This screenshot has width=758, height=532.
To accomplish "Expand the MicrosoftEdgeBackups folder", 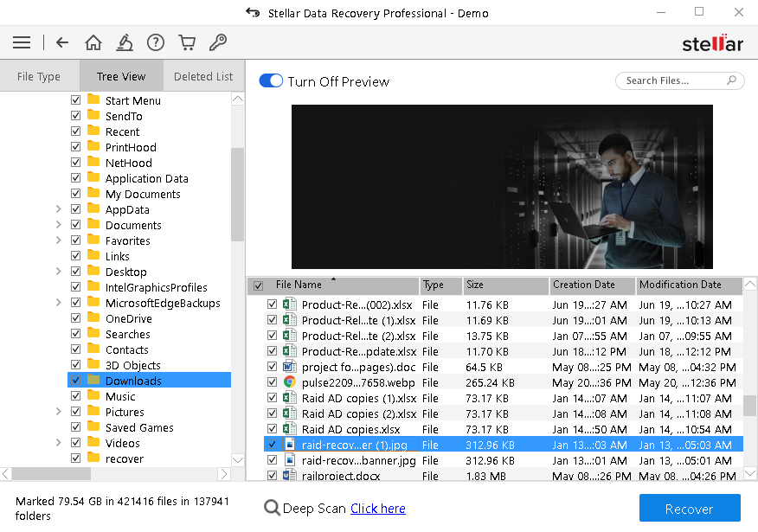I will (59, 303).
